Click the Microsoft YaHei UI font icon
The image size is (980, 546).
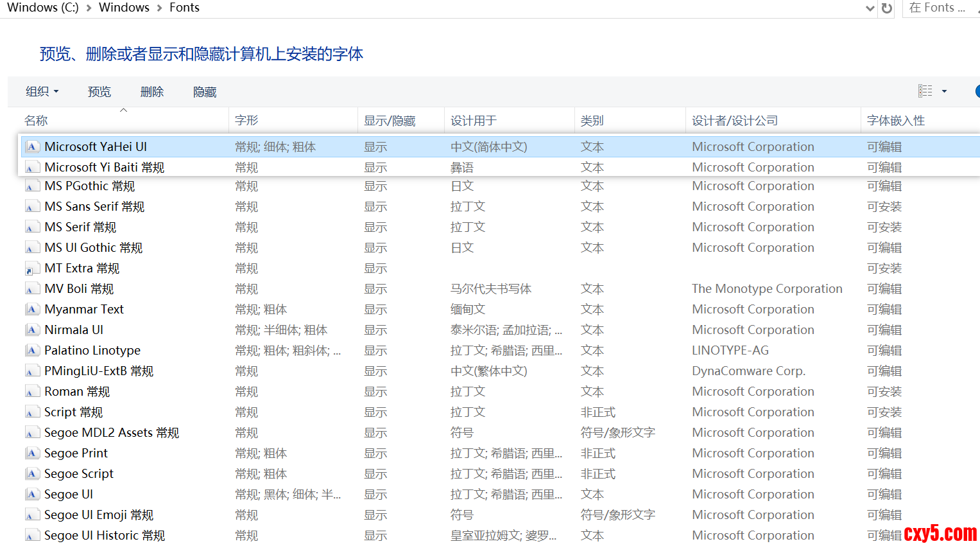tap(31, 147)
